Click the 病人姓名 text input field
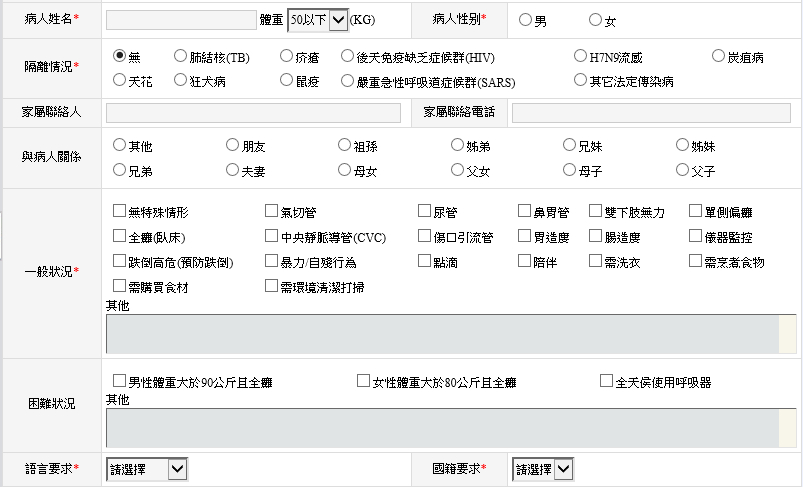Viewport: 803px width, 487px height. pos(181,20)
